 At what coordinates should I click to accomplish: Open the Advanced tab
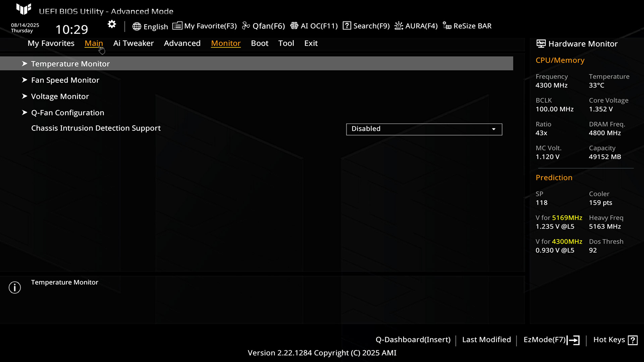182,43
